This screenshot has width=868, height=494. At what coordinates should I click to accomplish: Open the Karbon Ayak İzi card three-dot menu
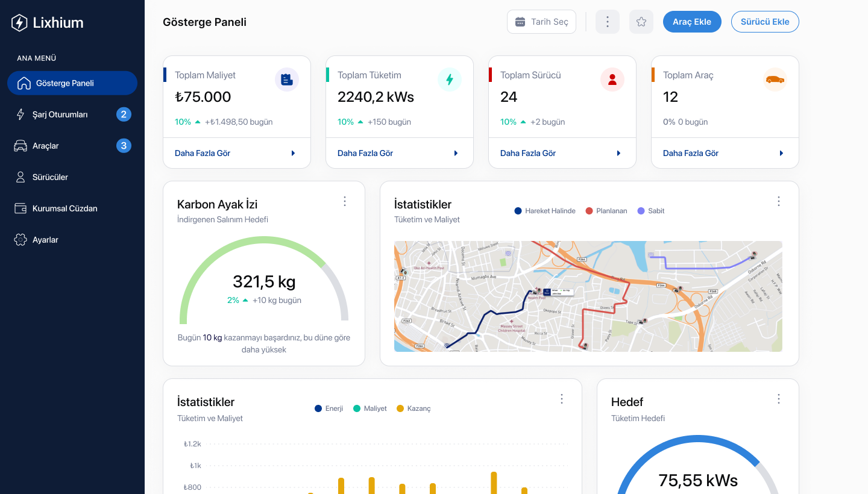(345, 201)
